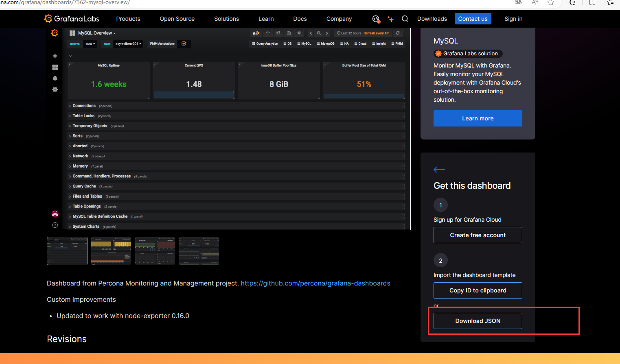Click the Learn more button
This screenshot has height=364, width=620.
coord(478,118)
